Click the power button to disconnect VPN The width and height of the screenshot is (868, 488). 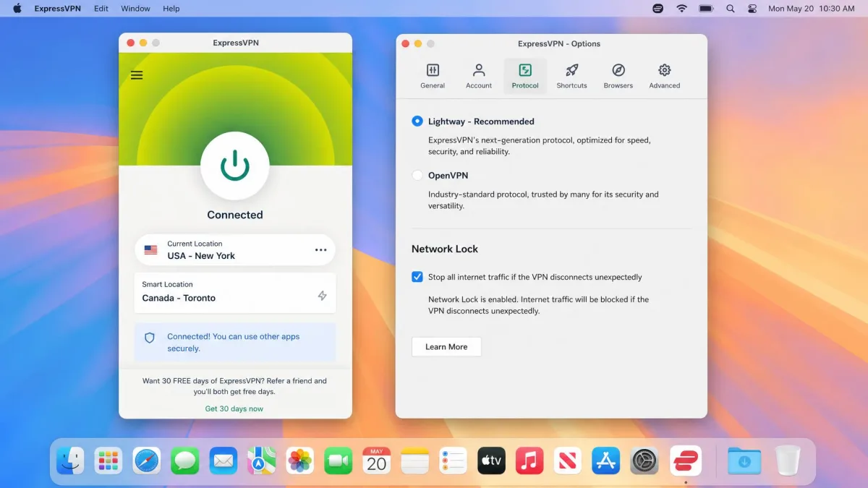pos(235,166)
